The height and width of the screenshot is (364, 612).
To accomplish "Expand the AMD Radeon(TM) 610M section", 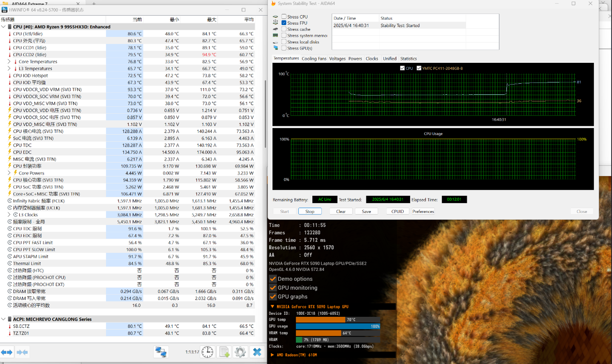I will pyautogui.click(x=272, y=355).
